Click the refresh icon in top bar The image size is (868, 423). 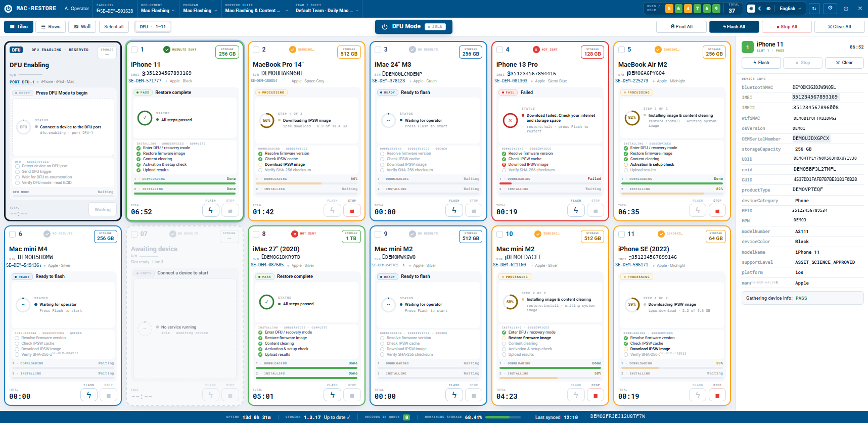point(814,9)
